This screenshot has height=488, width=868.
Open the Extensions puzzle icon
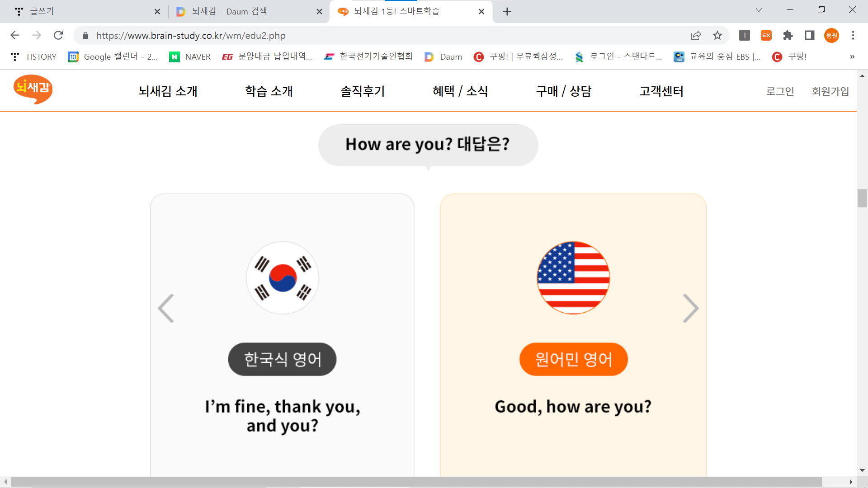[x=788, y=35]
